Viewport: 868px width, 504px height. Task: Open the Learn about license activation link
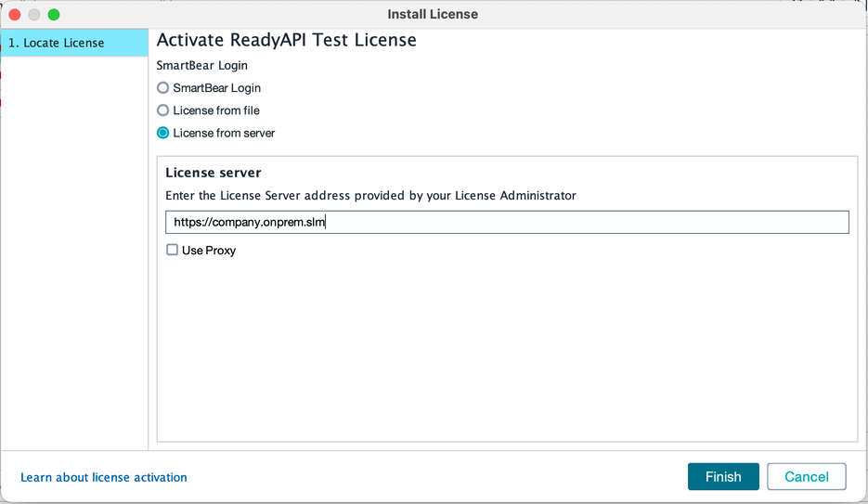104,477
